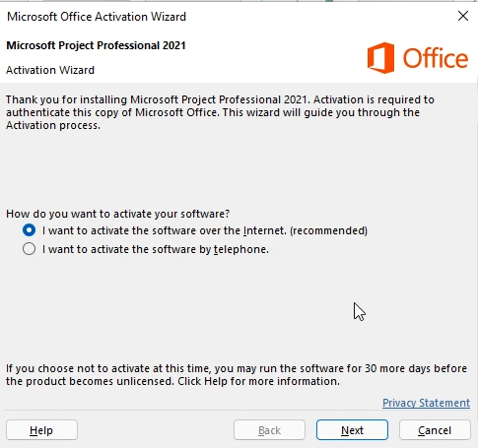Click the Office wordmark text beside the logo
The height and width of the screenshot is (448, 478).
point(436,58)
